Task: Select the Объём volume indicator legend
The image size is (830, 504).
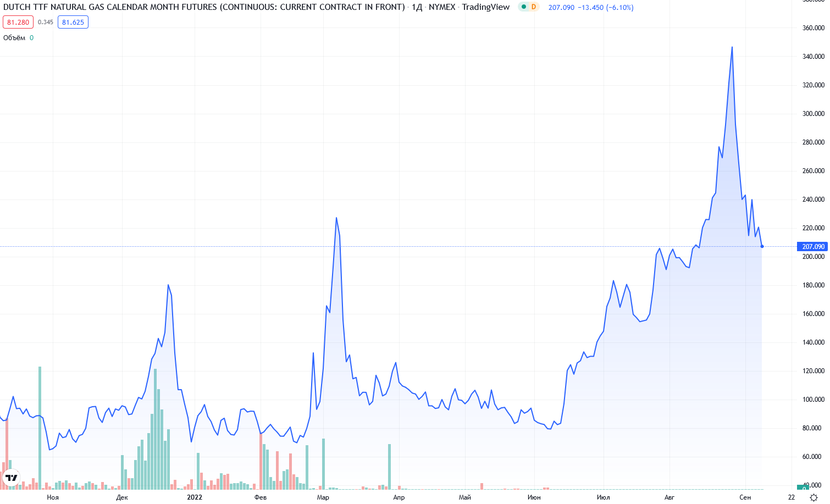Action: tap(14, 38)
